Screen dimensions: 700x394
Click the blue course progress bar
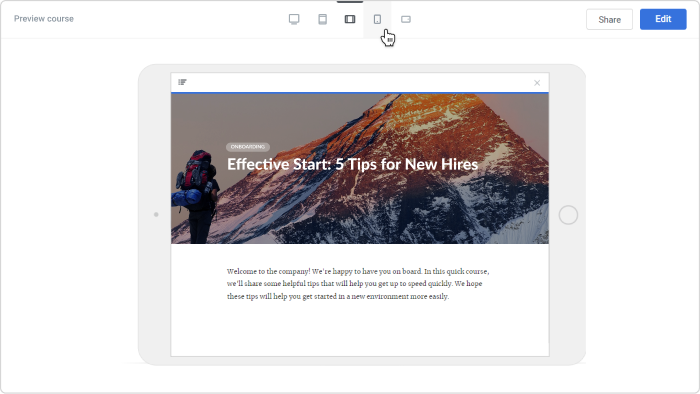(x=360, y=93)
